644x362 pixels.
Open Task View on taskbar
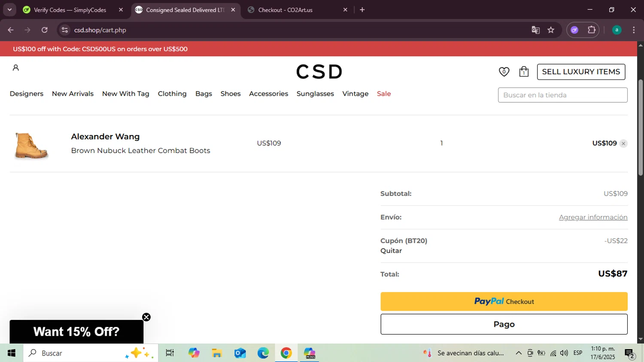point(170,353)
